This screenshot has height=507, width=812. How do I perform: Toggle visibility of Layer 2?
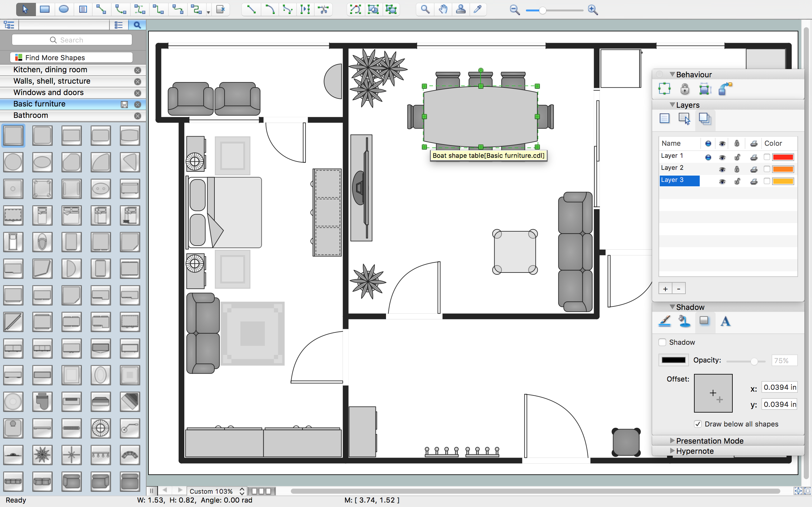(723, 168)
